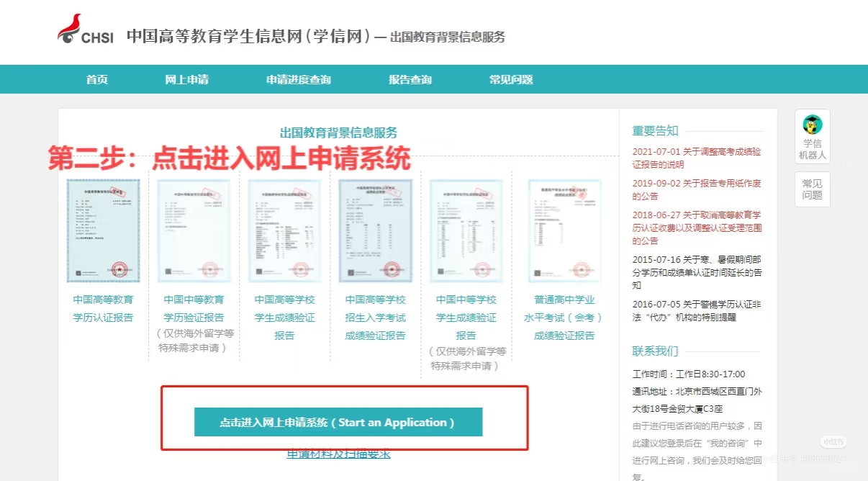Viewport: 868px width, 481px height.
Task: Open 2019-09-02 报告专用纸作废 notice
Action: pos(696,189)
